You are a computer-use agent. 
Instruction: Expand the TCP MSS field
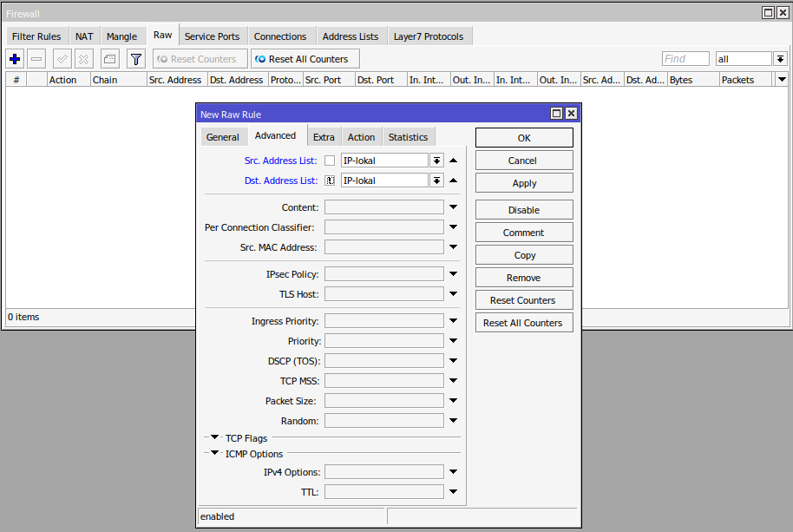pyautogui.click(x=454, y=381)
